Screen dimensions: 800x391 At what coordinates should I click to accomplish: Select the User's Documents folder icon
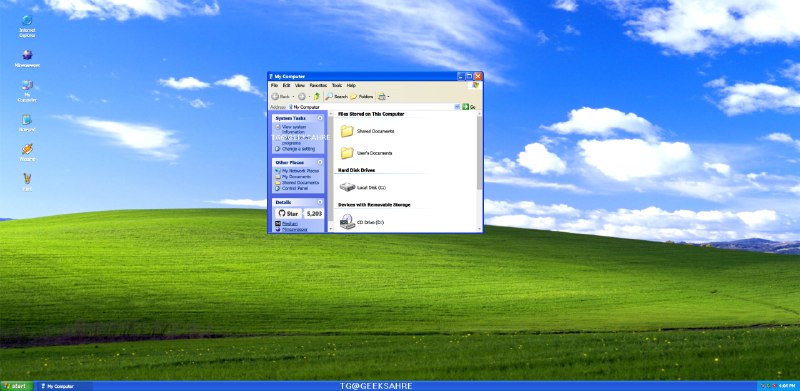[x=347, y=153]
